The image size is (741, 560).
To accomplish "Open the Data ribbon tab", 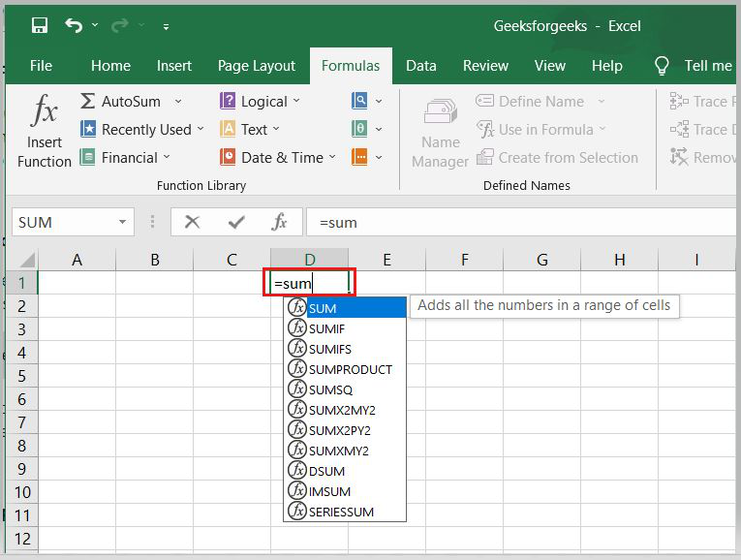I will [420, 66].
